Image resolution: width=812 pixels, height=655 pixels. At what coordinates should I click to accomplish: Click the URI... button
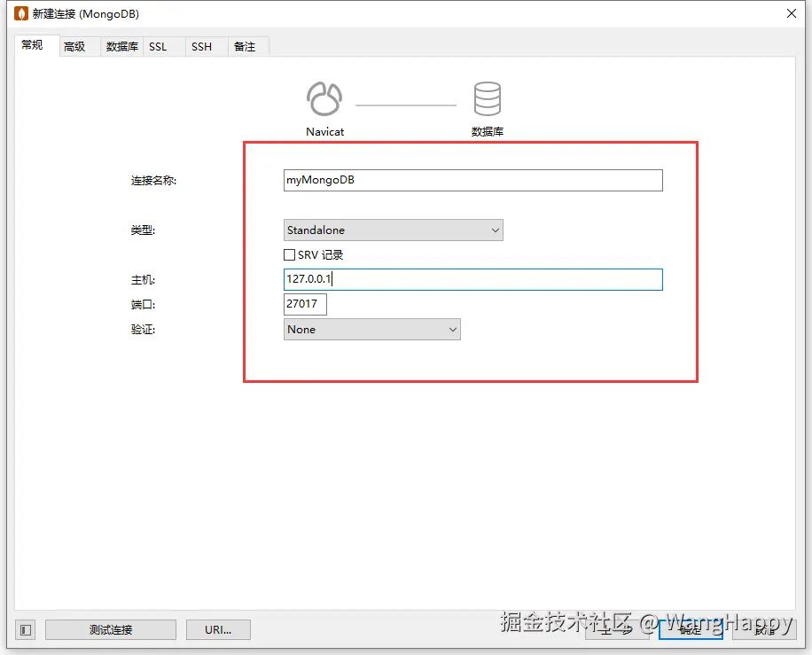tap(218, 629)
